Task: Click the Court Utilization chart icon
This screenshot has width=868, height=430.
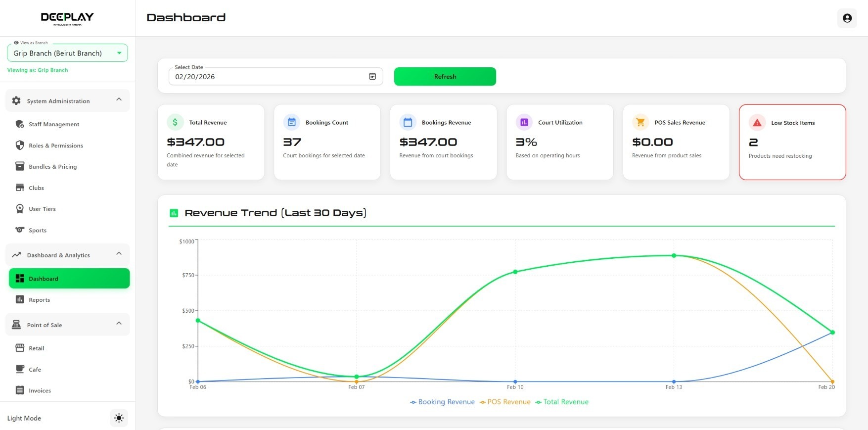Action: click(524, 122)
